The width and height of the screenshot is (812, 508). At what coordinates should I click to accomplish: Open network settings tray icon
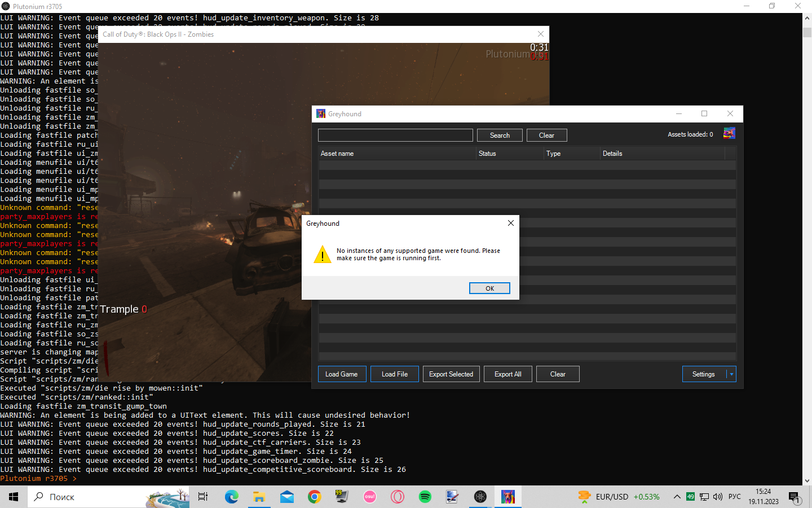coord(704,497)
